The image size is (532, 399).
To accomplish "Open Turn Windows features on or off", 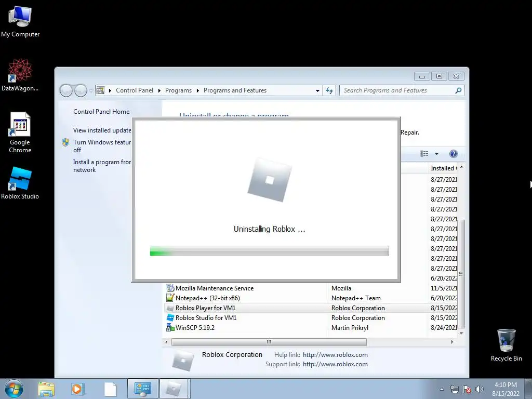I will pyautogui.click(x=102, y=146).
